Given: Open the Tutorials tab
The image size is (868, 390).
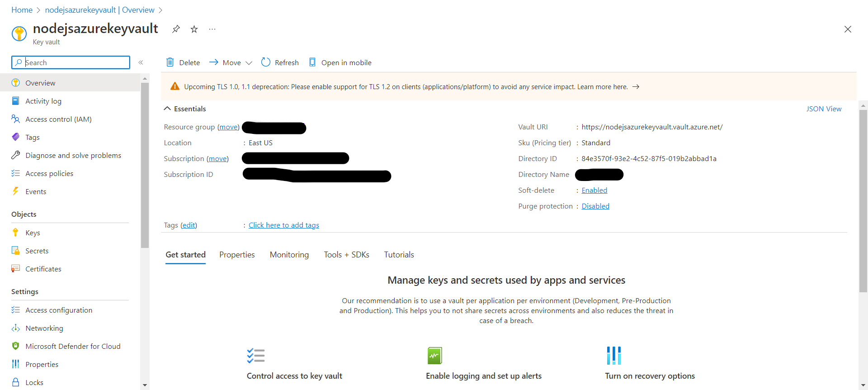Looking at the screenshot, I should point(399,255).
